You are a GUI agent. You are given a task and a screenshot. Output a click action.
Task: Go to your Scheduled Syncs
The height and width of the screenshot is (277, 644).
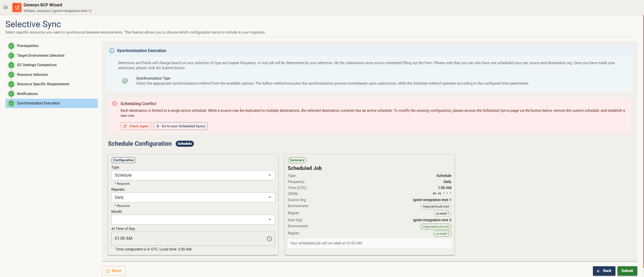(x=180, y=126)
